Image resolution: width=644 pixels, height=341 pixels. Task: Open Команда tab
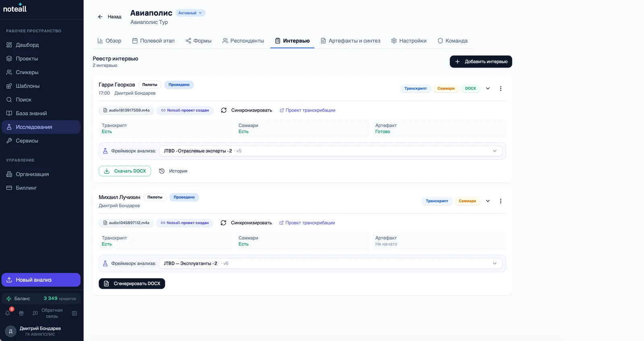pyautogui.click(x=452, y=41)
